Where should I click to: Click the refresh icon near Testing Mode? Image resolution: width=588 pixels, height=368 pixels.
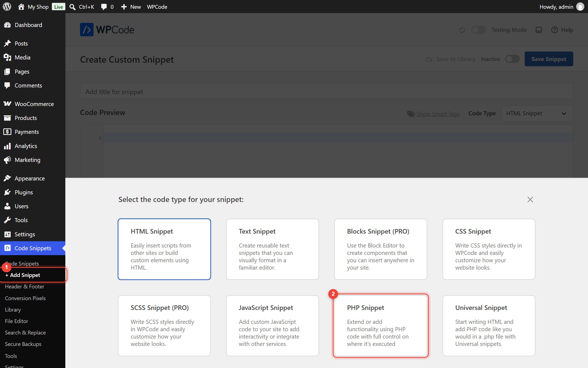pos(462,30)
